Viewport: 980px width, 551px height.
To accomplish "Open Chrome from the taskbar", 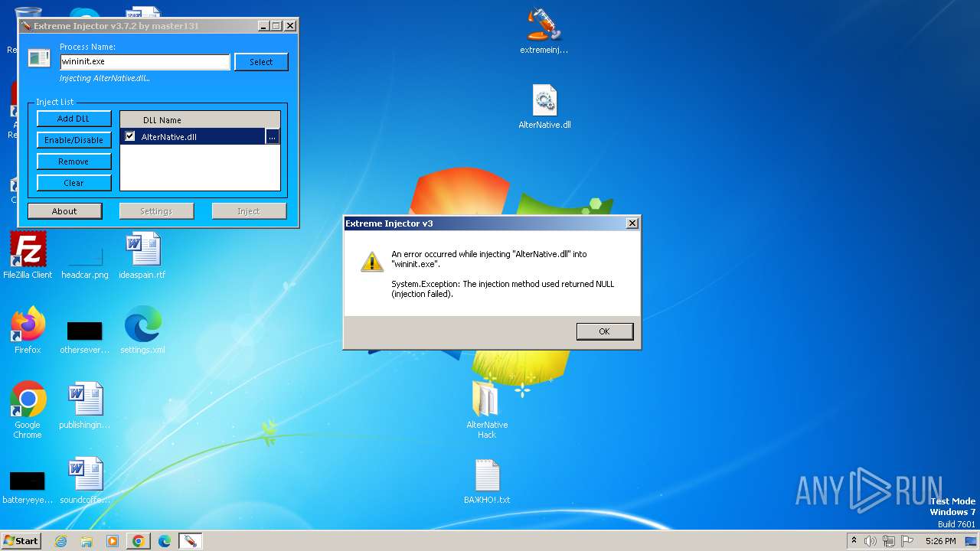I will pos(139,541).
